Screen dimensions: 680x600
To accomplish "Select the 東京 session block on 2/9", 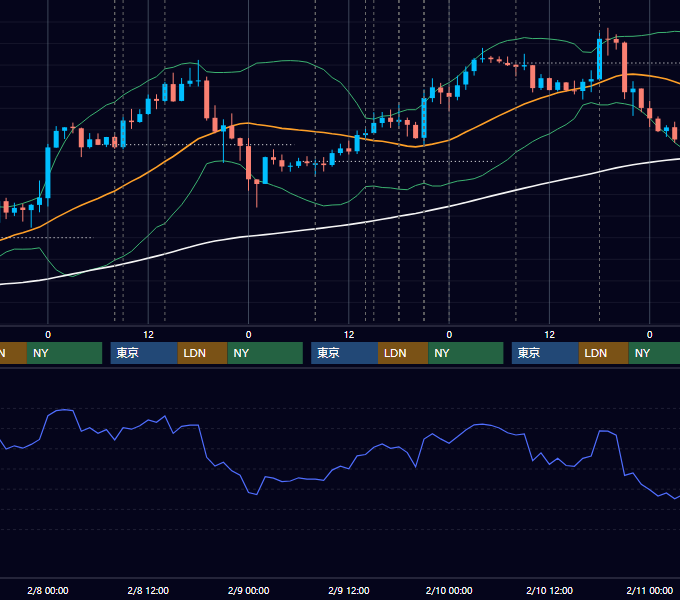I will pyautogui.click(x=344, y=353).
